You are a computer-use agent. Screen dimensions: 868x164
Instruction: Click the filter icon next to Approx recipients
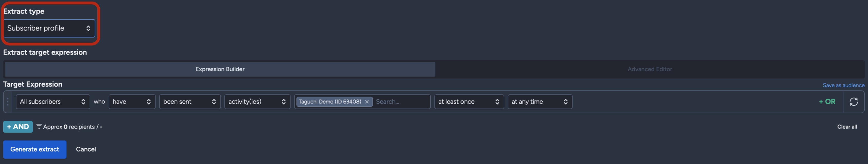[x=39, y=126]
